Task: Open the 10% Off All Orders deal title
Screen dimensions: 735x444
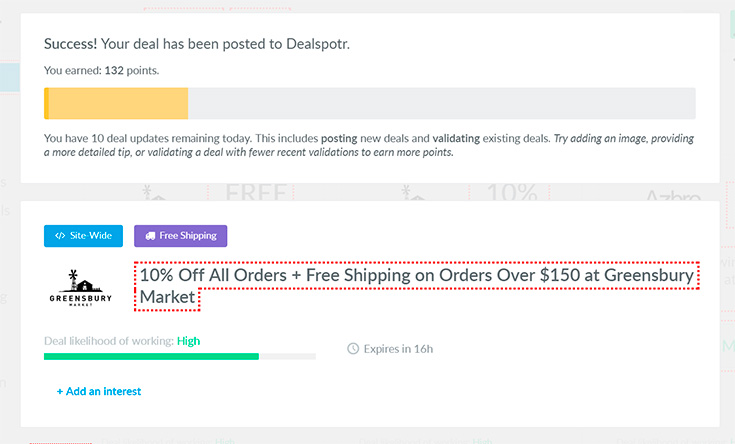Action: pyautogui.click(x=417, y=286)
